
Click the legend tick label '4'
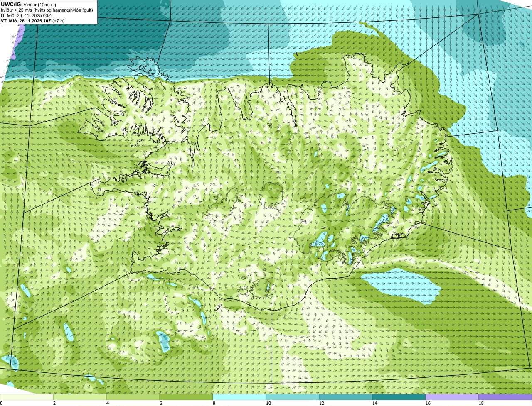tap(108, 403)
